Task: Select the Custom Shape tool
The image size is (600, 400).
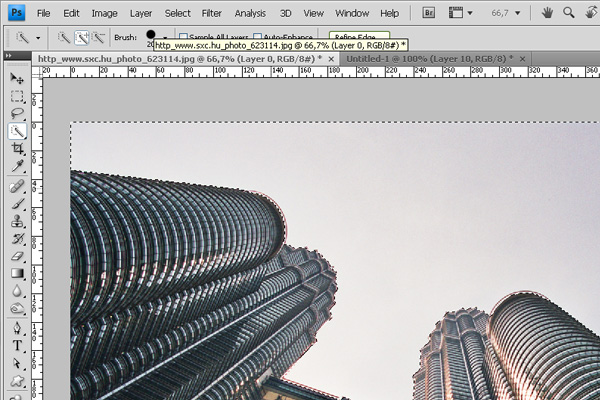Action: point(17,380)
